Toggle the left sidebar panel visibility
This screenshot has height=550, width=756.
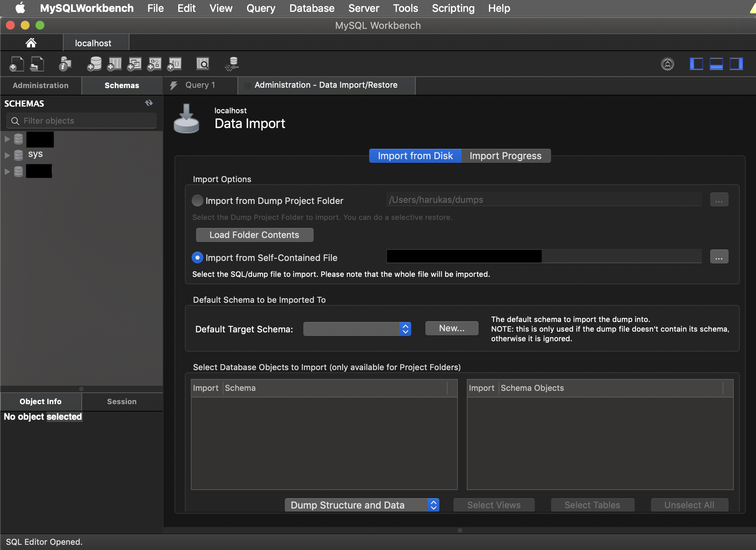696,64
